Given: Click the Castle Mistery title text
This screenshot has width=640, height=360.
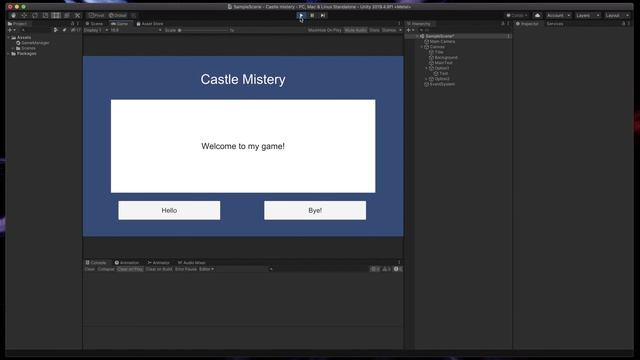Looking at the screenshot, I should tap(243, 79).
